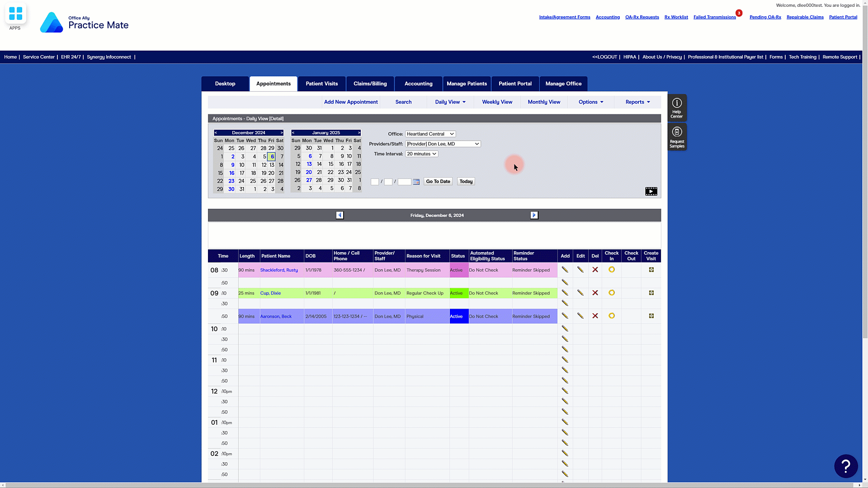868x488 pixels.
Task: Check in Beck Aaronson appointment
Action: tap(611, 316)
